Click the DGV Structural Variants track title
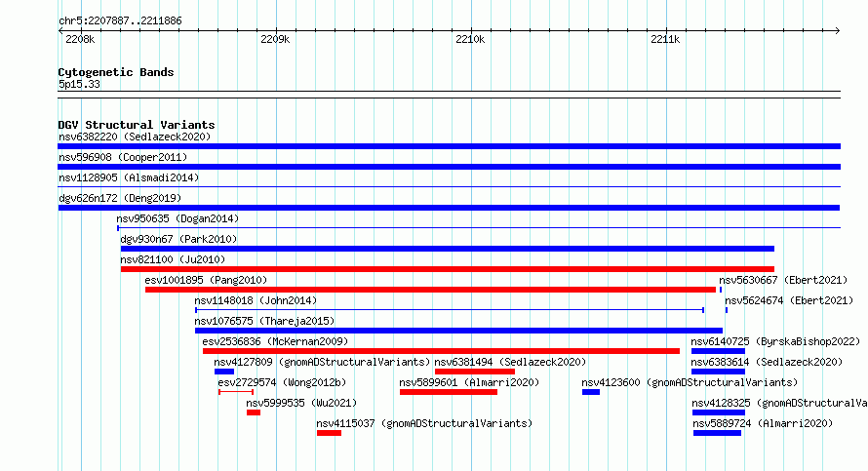 (x=137, y=125)
